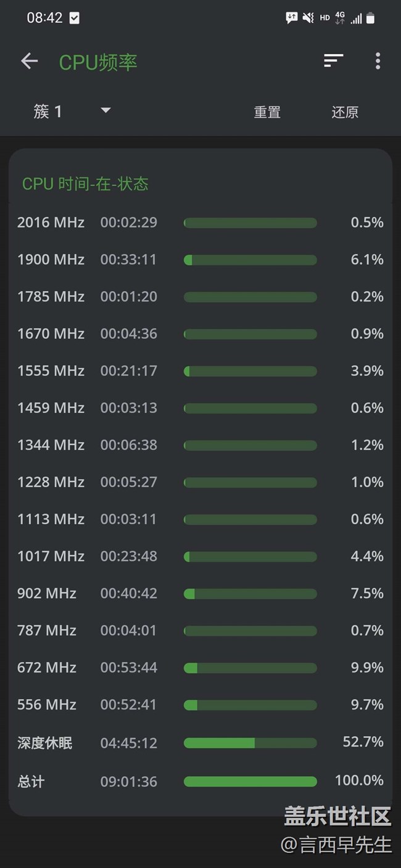Tap the 总计 total progress bar

[x=250, y=782]
